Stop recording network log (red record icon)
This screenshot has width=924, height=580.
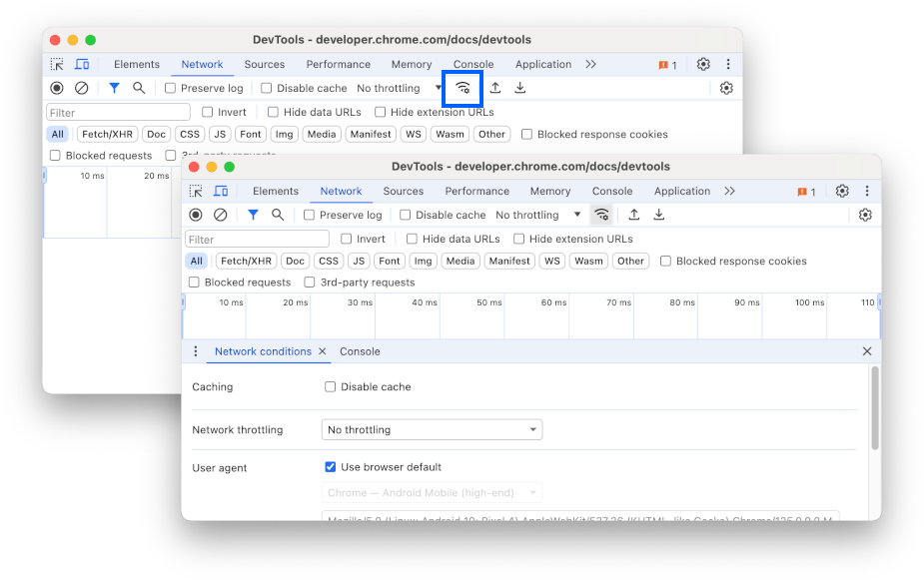click(x=196, y=215)
